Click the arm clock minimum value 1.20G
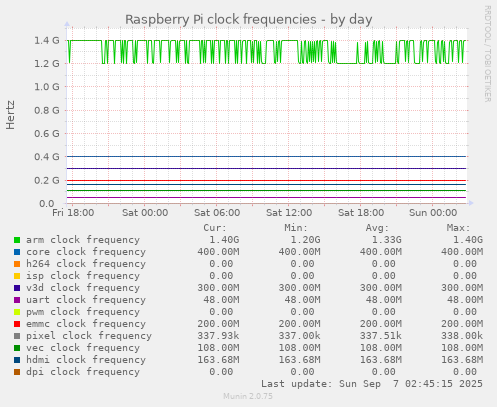This screenshot has height=407, width=497. 305,240
